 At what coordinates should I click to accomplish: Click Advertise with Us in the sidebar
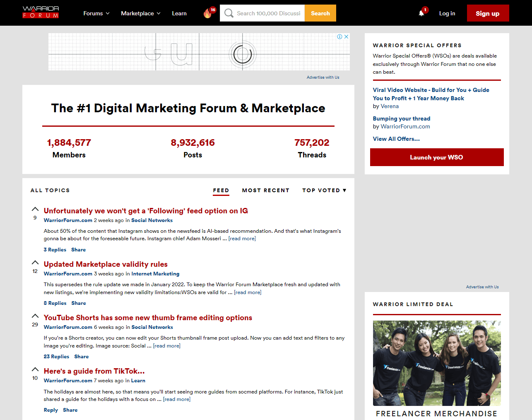[482, 287]
